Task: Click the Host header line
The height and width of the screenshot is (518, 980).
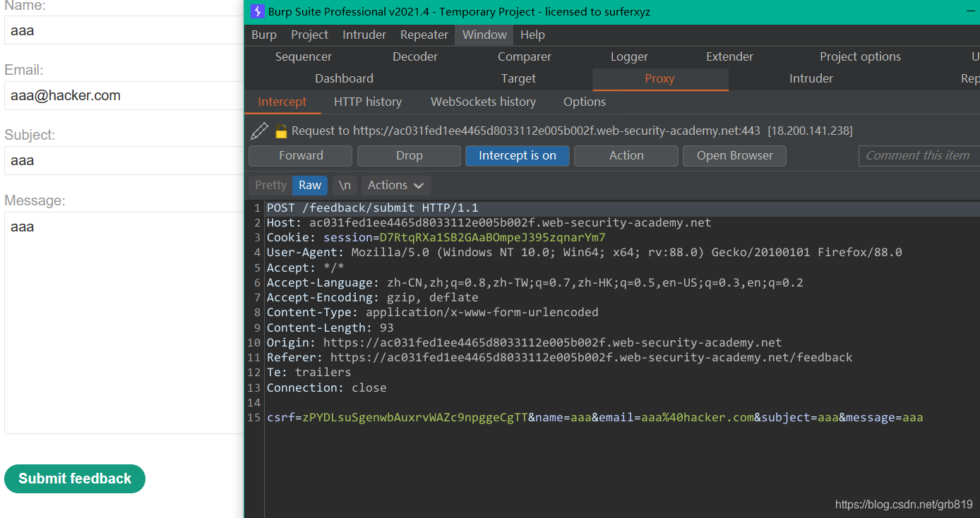Action: tap(489, 222)
